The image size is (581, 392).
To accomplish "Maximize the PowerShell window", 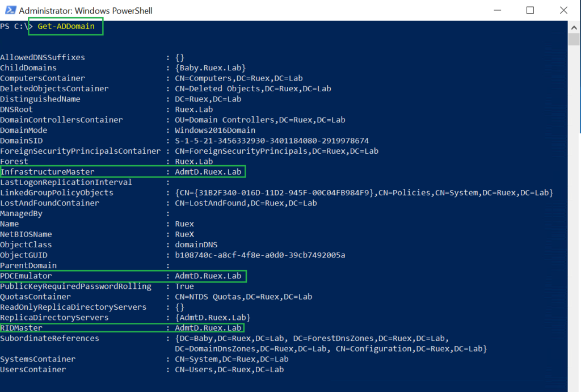I will [x=531, y=10].
